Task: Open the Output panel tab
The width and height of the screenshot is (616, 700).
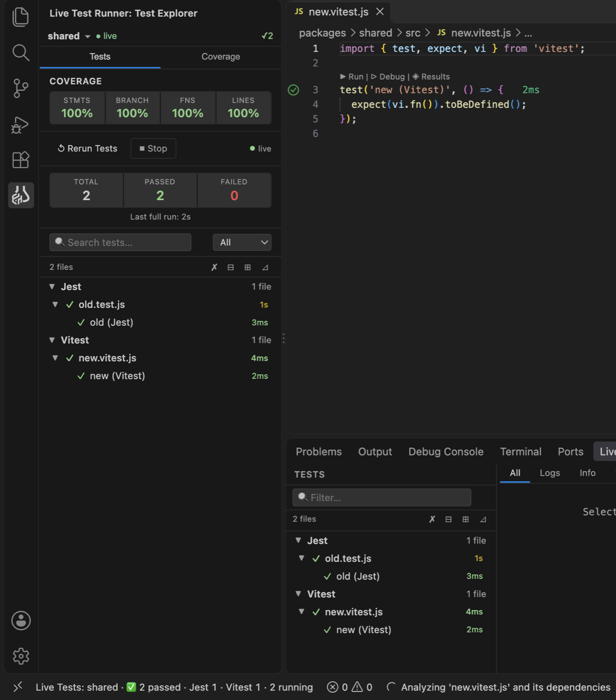Action: tap(375, 451)
